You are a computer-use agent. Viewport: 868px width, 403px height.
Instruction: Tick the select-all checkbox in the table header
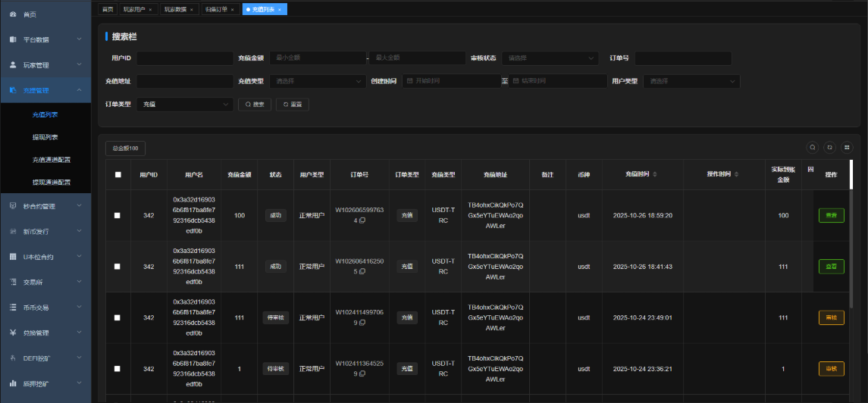click(x=118, y=175)
